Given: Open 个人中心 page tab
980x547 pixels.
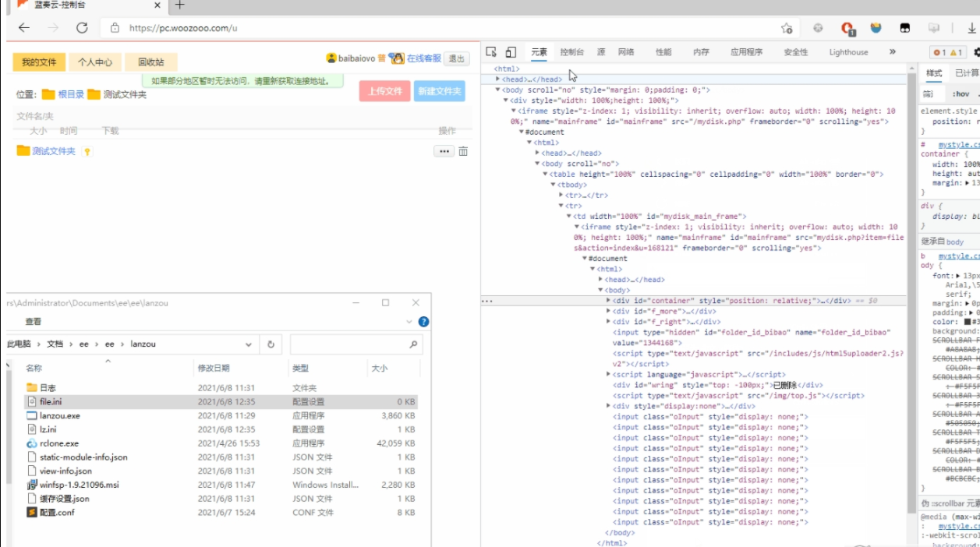Looking at the screenshot, I should pyautogui.click(x=94, y=62).
